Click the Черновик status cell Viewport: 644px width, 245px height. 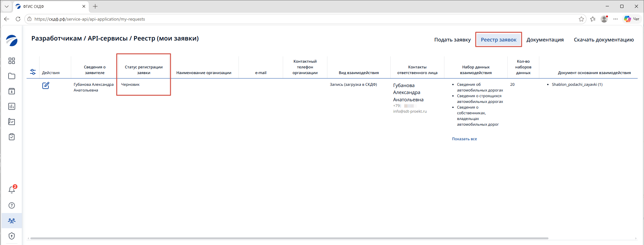tap(130, 85)
